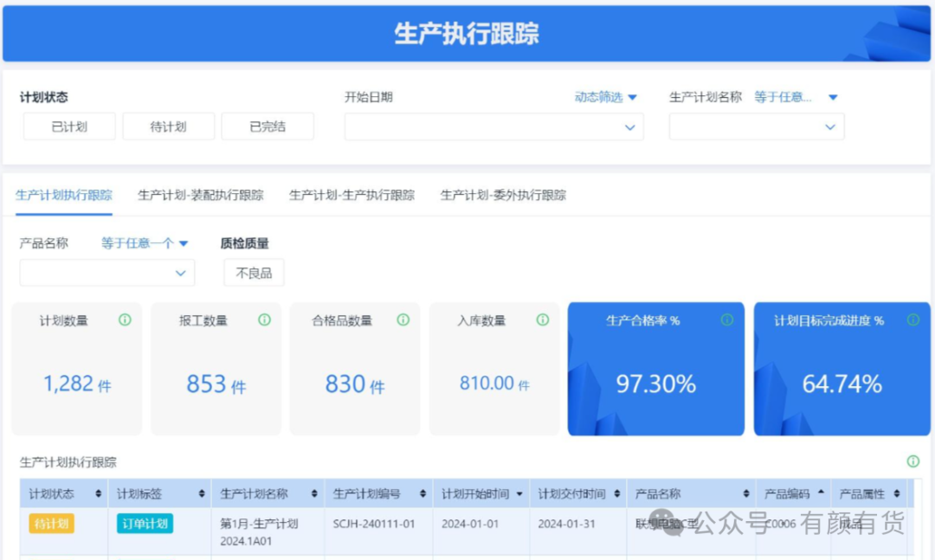This screenshot has width=935, height=560.
Task: Click info icon on 报工数量 card
Action: pyautogui.click(x=264, y=320)
